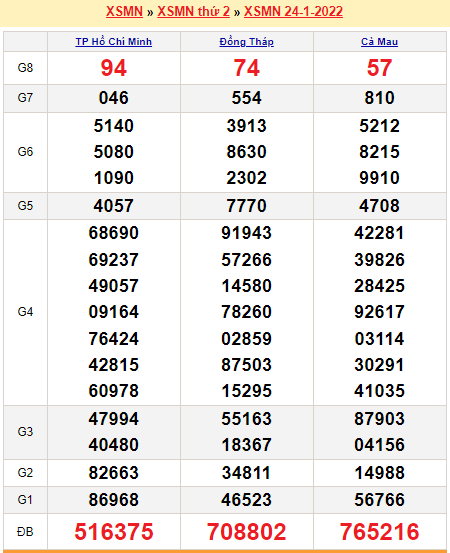
Task: Select the G3 number 04156
Action: pos(379,445)
